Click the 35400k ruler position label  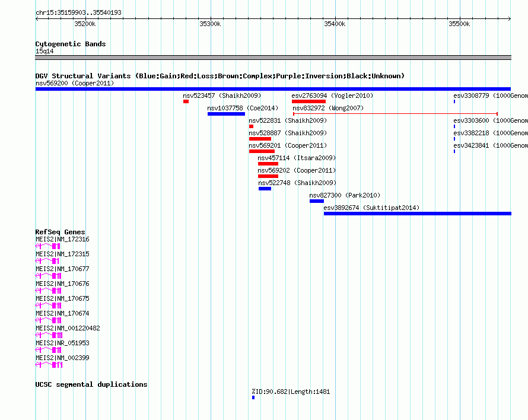(335, 24)
